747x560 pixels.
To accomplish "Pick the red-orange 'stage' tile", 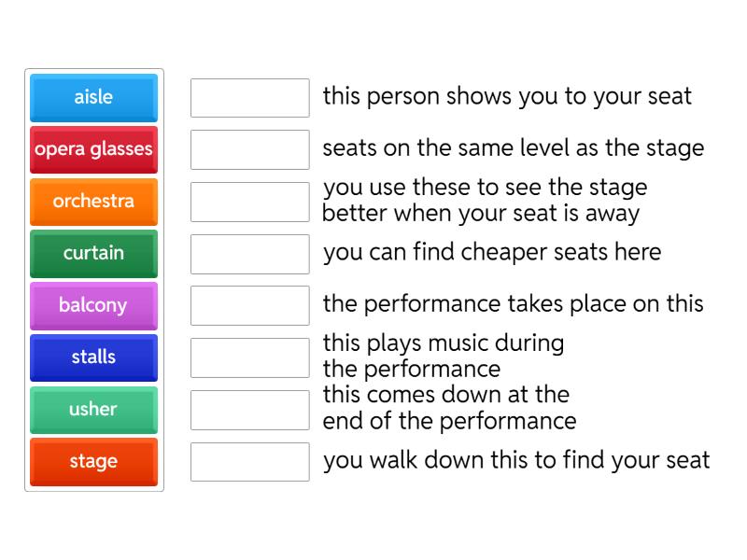I will (93, 462).
